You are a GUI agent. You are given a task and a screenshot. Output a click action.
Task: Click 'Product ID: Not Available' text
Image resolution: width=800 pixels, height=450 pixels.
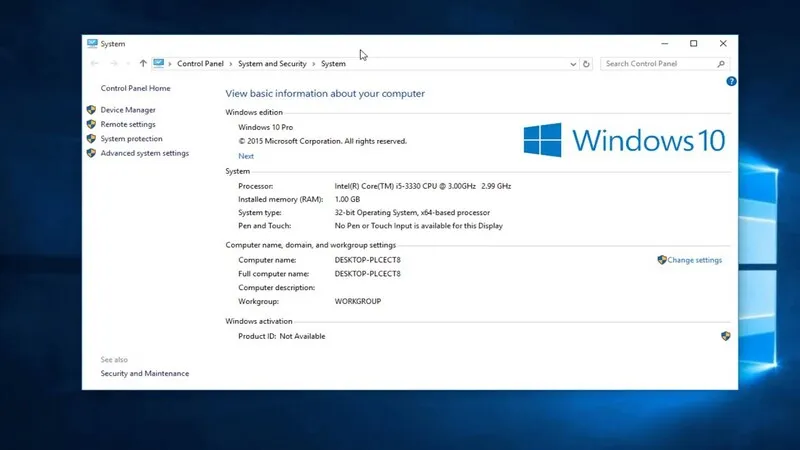(282, 336)
